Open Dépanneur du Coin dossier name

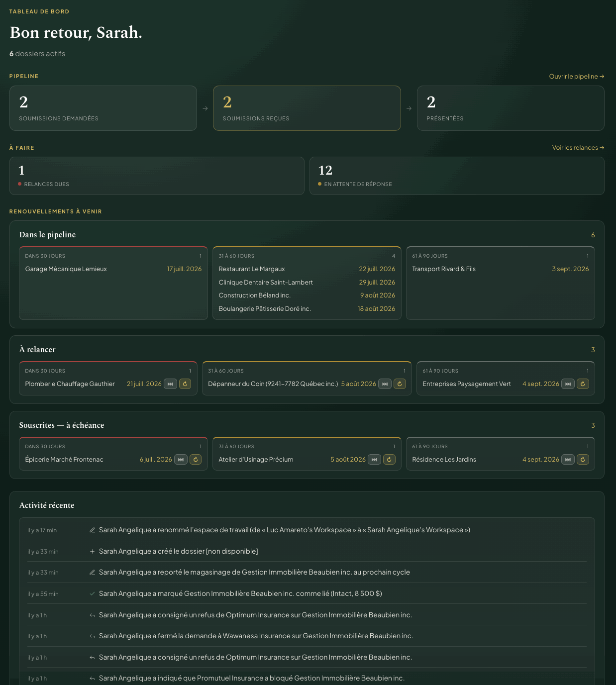273,384
